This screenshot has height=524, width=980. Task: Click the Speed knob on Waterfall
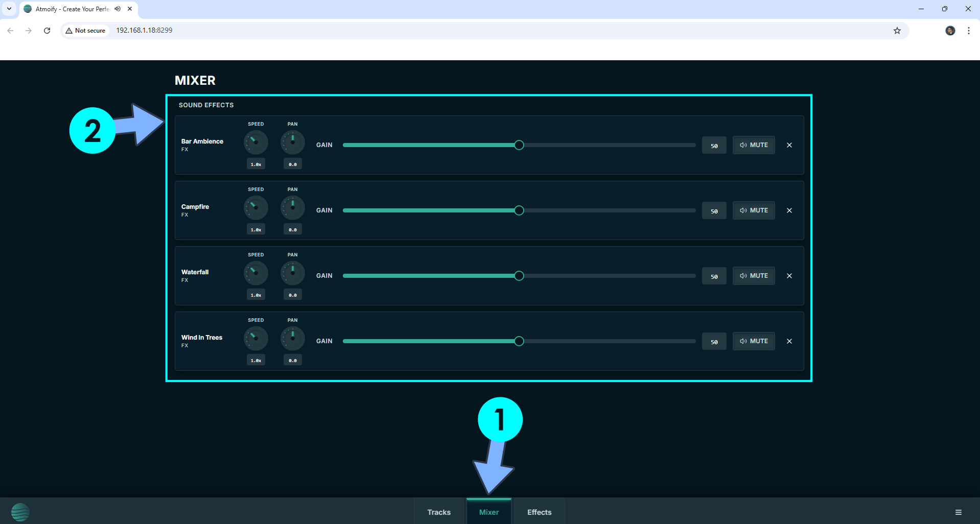click(255, 273)
